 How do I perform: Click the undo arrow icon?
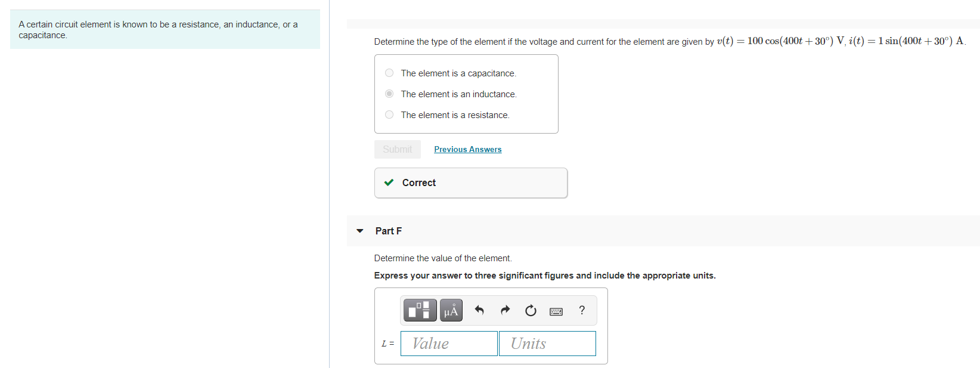tap(479, 310)
